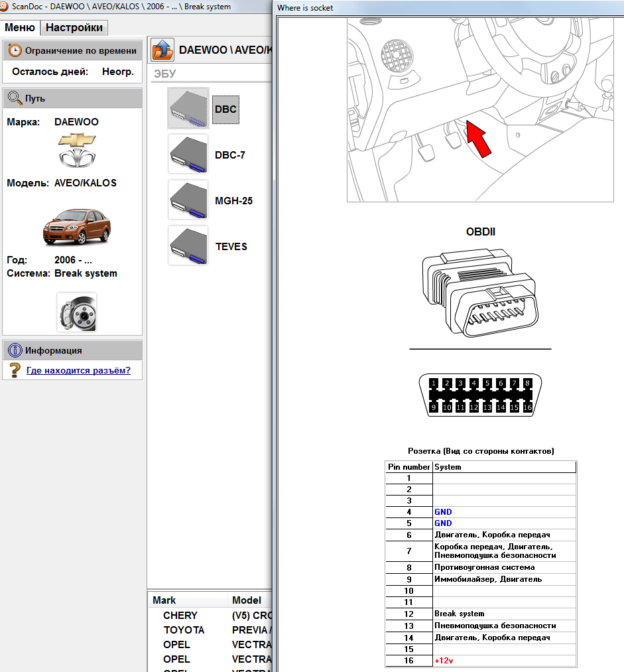Switch to the Настройки tab
624x672 pixels.
click(x=74, y=27)
